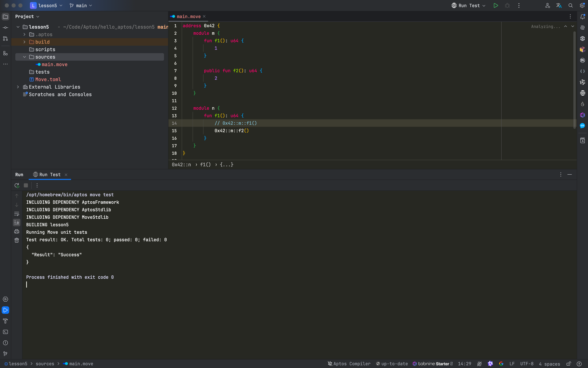
Task: Toggle read-only lock in status bar
Action: [569, 364]
